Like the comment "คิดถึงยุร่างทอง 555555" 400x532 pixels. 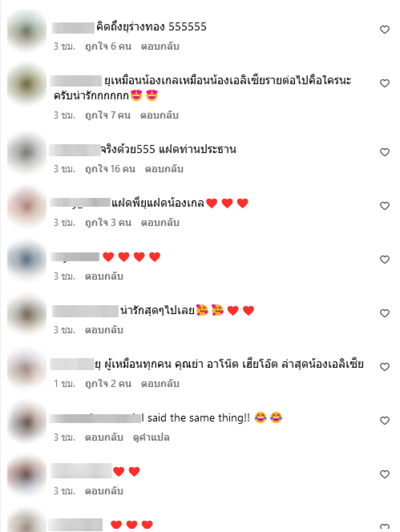pyautogui.click(x=384, y=30)
